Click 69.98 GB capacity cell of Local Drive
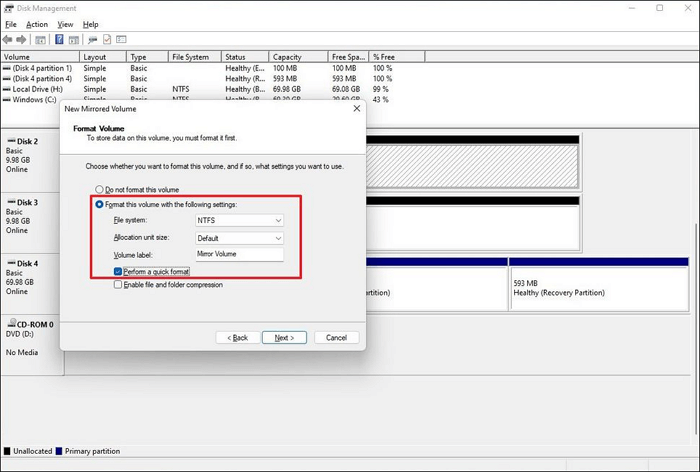 coord(287,89)
